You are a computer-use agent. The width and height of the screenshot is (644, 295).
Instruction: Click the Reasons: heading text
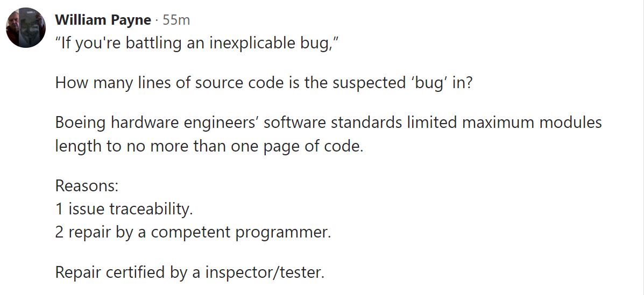pyautogui.click(x=87, y=186)
